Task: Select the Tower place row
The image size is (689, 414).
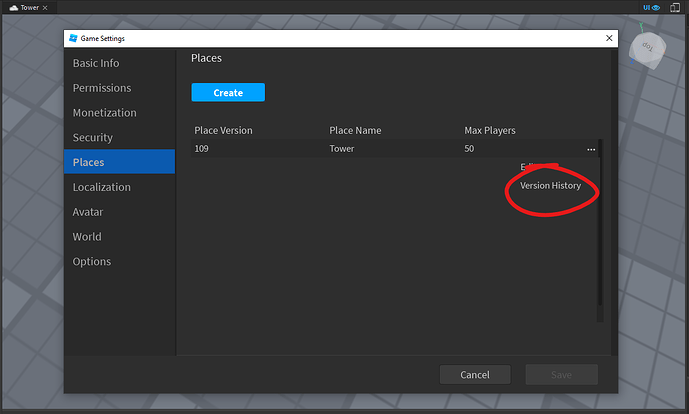Action: tap(394, 149)
